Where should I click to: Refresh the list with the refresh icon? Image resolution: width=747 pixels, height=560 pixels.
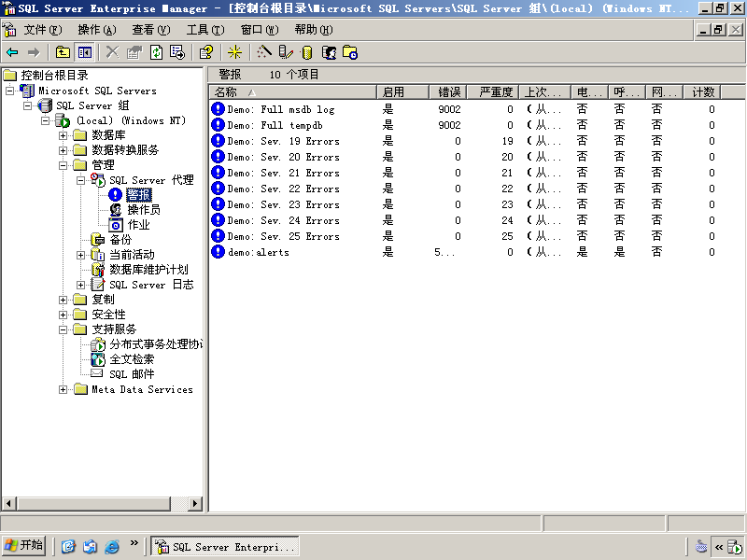click(x=156, y=52)
